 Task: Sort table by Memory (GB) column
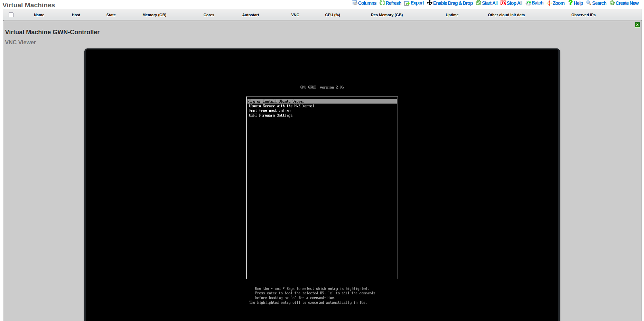(154, 15)
